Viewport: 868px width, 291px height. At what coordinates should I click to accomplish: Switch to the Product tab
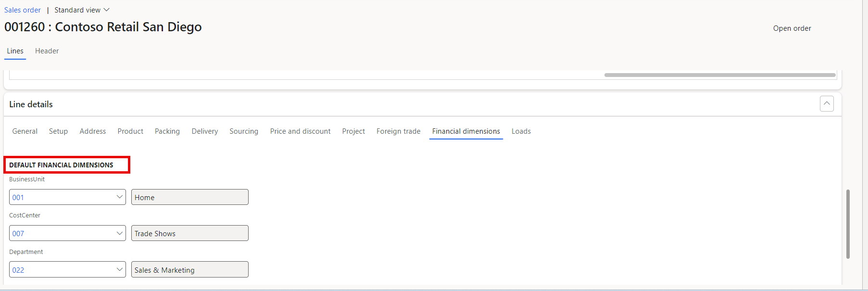(x=130, y=131)
